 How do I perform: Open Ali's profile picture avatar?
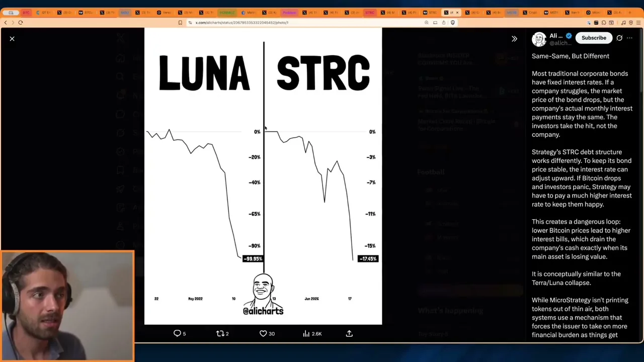tap(539, 39)
